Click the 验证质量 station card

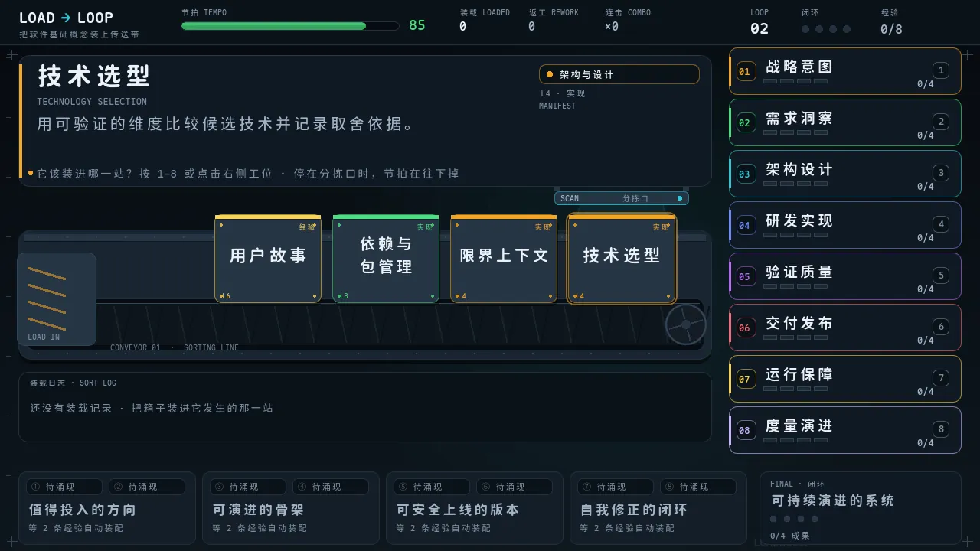pos(845,276)
